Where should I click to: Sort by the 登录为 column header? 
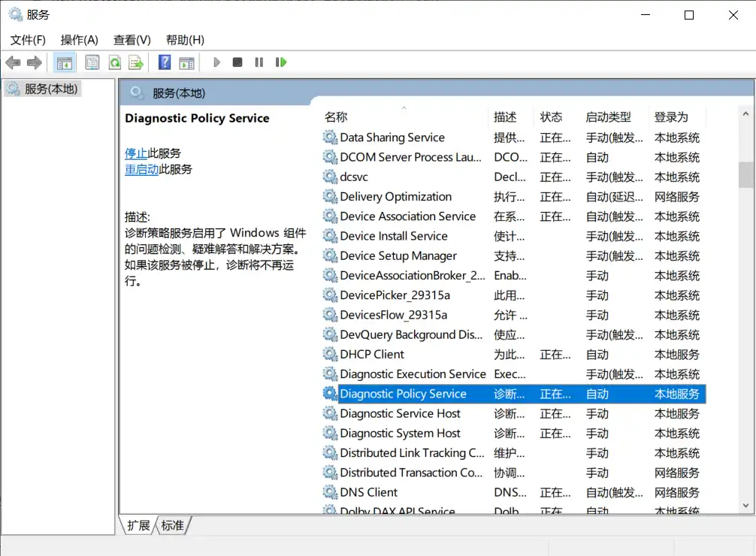[677, 116]
